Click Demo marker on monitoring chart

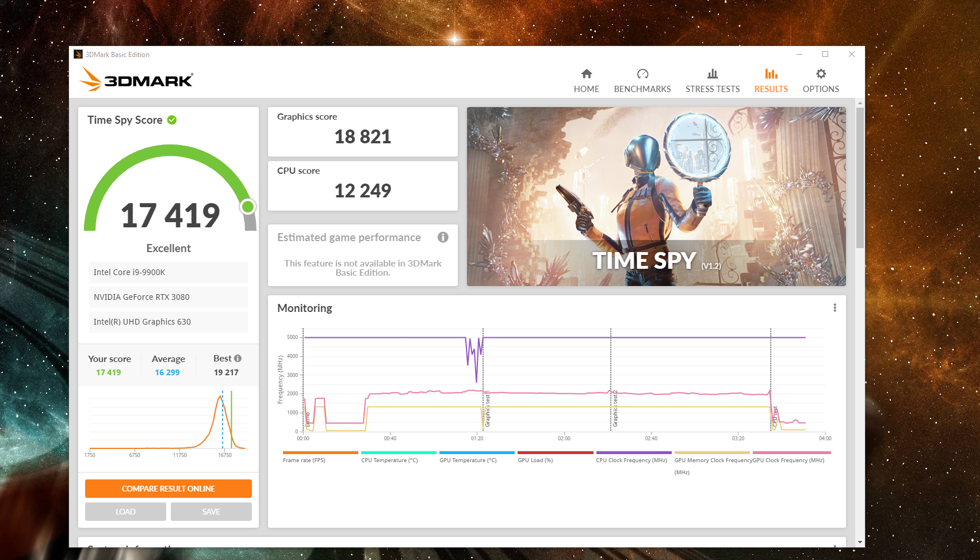[308, 418]
